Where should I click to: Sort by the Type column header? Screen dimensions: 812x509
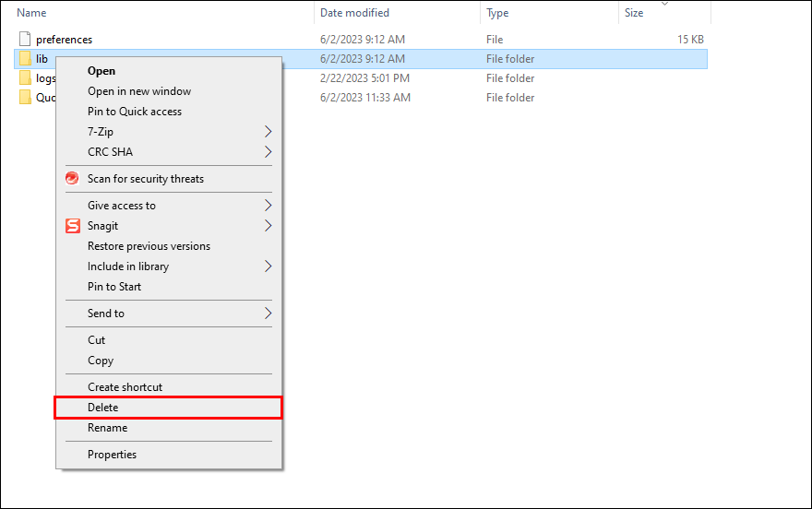coord(497,13)
